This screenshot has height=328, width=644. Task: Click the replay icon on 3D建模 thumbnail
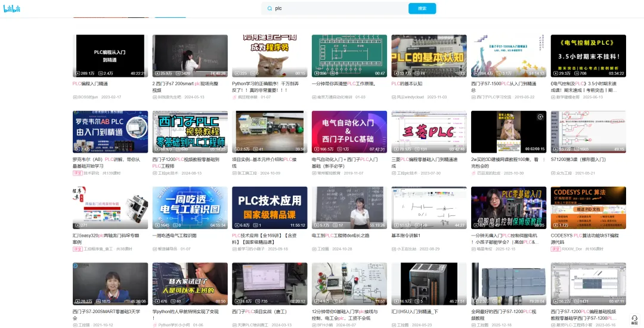tap(540, 117)
